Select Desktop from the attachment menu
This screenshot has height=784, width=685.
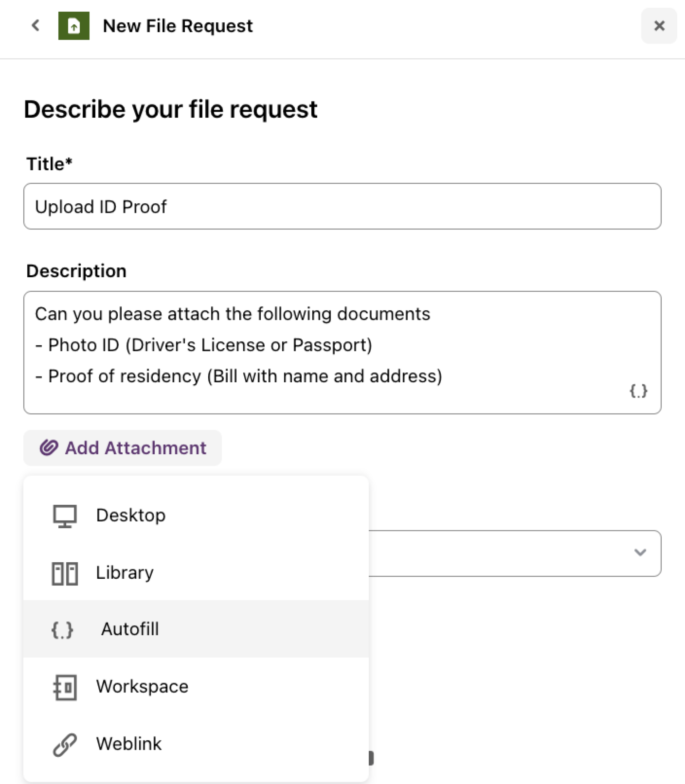click(196, 515)
